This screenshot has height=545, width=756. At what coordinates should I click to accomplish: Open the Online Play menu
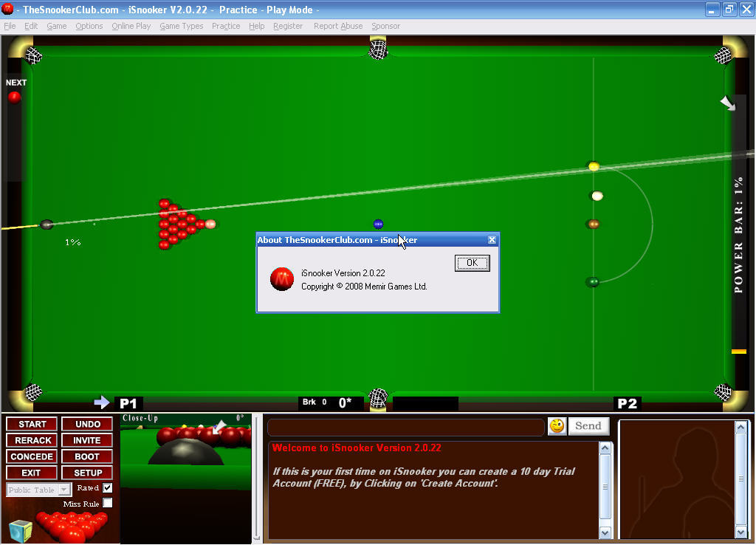(131, 26)
